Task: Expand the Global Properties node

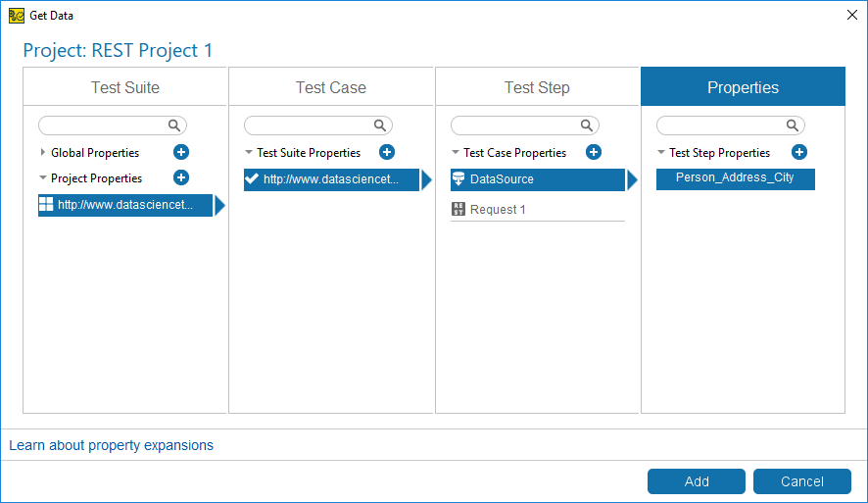Action: pos(43,152)
